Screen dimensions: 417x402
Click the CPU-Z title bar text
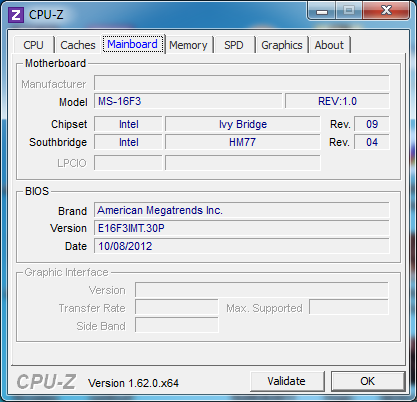click(x=46, y=15)
